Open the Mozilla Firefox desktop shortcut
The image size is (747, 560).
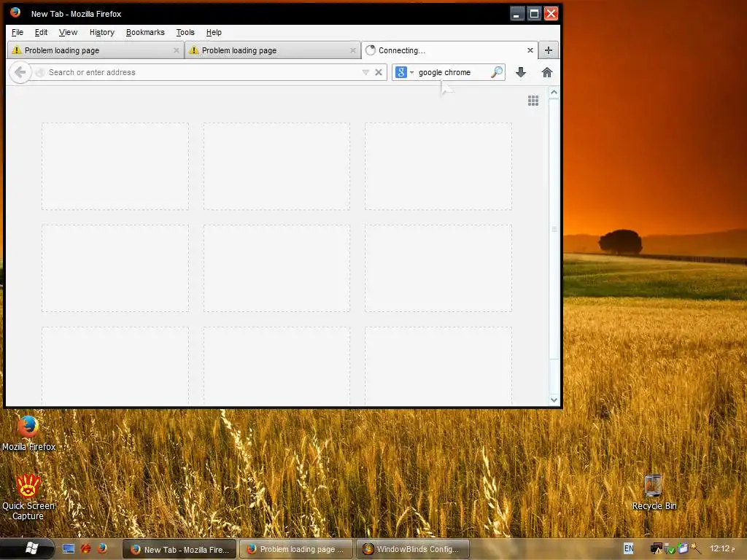click(28, 433)
